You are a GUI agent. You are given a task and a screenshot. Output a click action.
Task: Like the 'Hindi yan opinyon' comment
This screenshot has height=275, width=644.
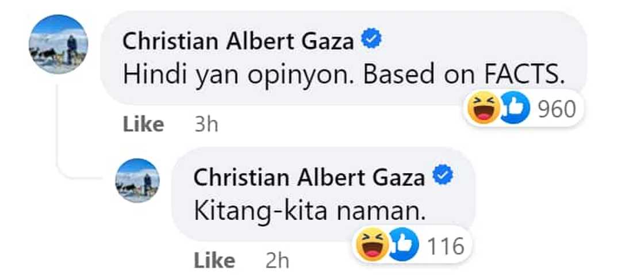coord(143,124)
